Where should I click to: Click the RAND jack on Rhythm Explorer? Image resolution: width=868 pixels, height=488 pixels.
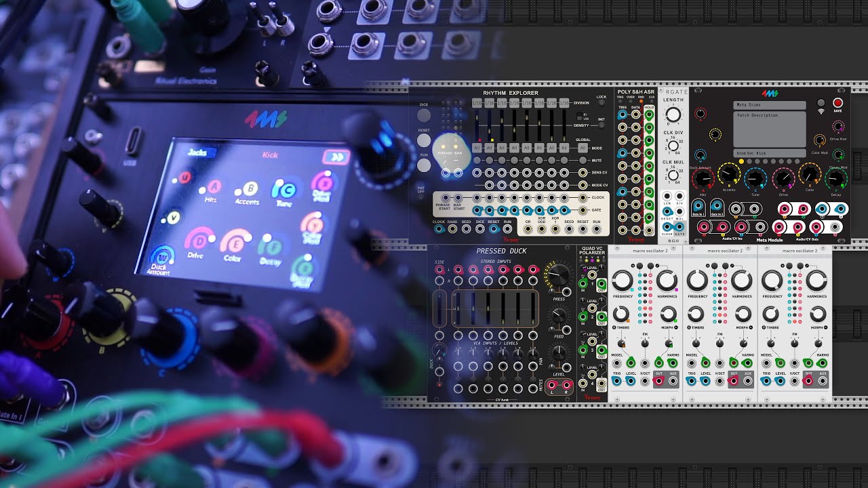[452, 228]
